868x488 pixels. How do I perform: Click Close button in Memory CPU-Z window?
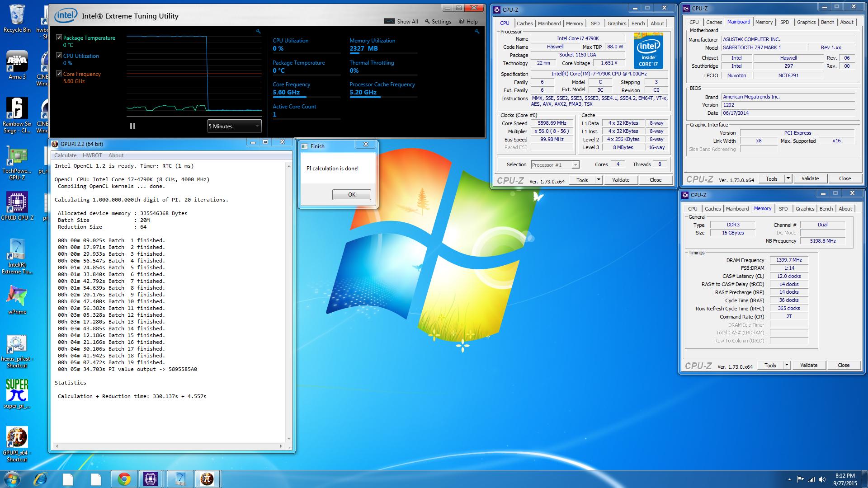tap(843, 365)
